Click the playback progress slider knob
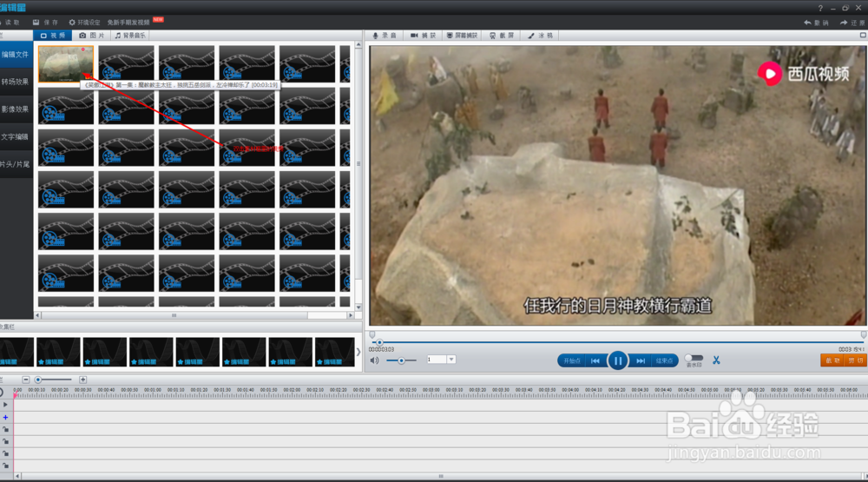 click(379, 343)
